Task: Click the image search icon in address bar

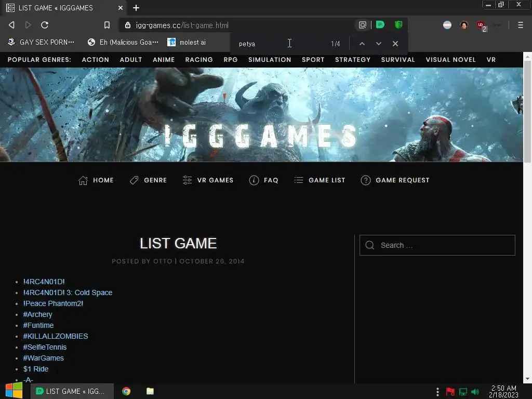Action: click(362, 25)
